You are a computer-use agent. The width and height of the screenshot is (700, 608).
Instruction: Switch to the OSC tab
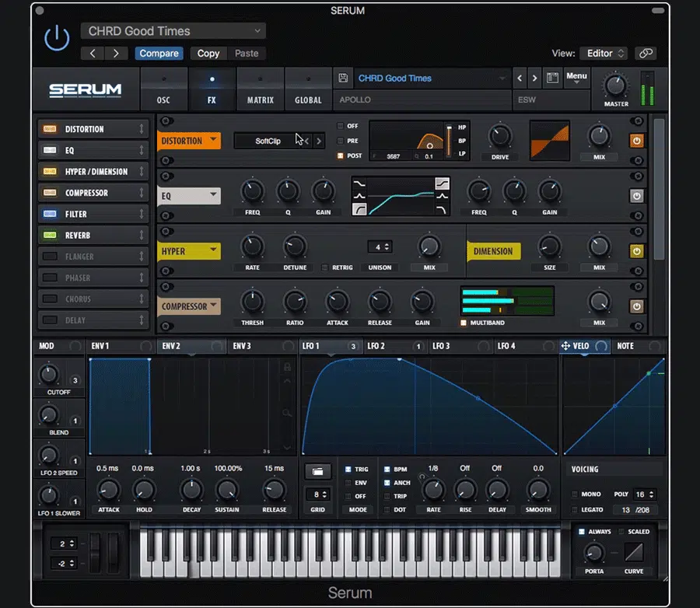pos(163,89)
